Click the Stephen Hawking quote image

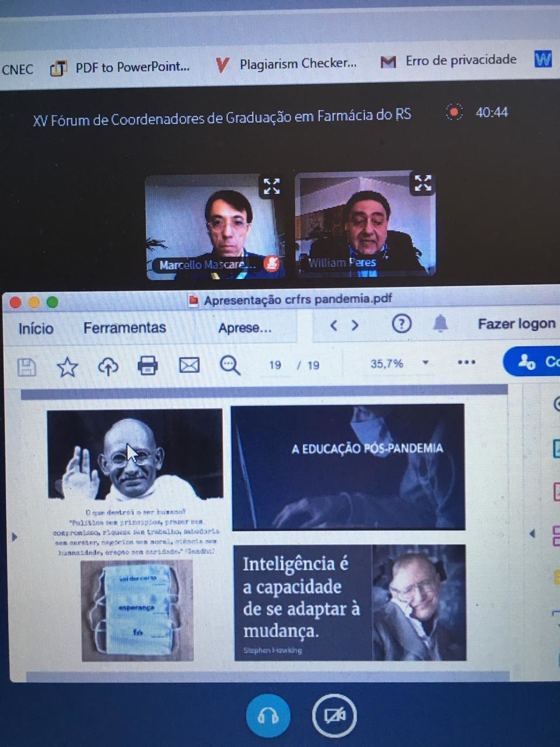pos(350,603)
